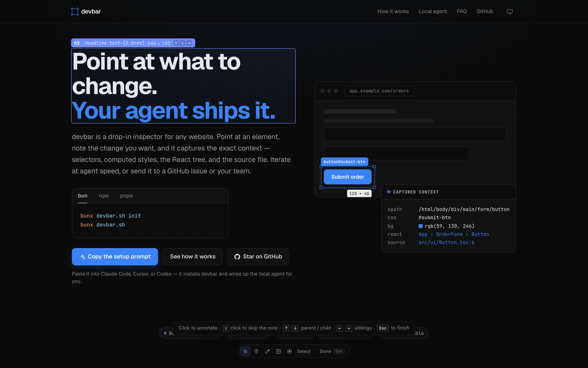Click 546 × 180 size label

[x=159, y=43]
